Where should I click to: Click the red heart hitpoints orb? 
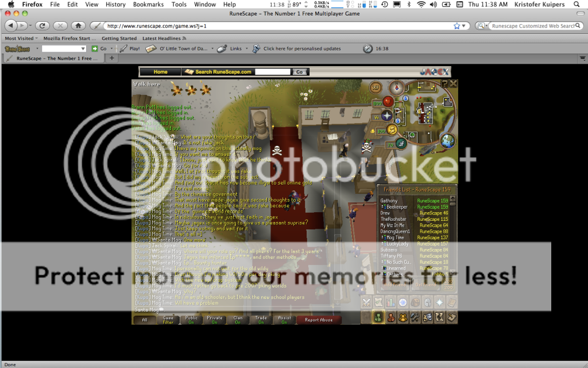(388, 102)
